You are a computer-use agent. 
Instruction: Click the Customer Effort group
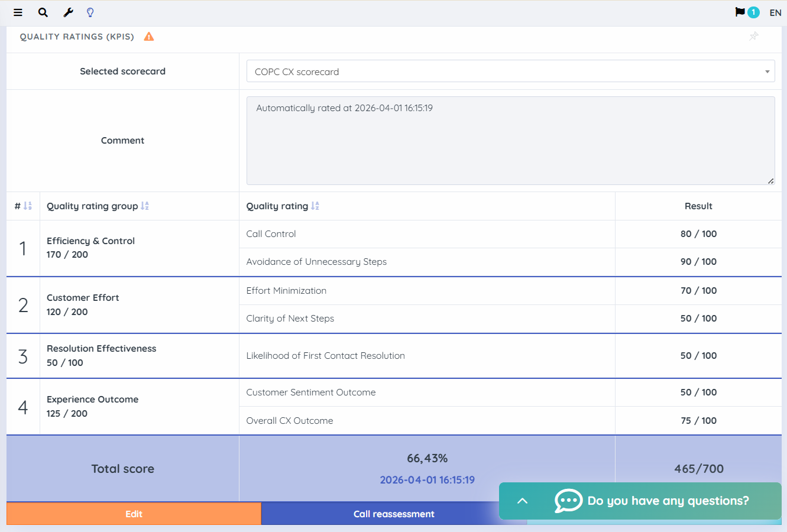(x=83, y=297)
